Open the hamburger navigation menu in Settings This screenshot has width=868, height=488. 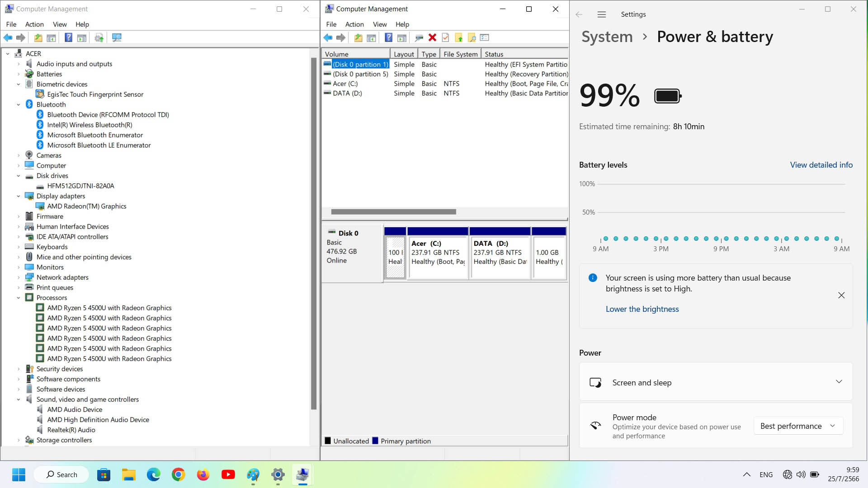coord(601,14)
